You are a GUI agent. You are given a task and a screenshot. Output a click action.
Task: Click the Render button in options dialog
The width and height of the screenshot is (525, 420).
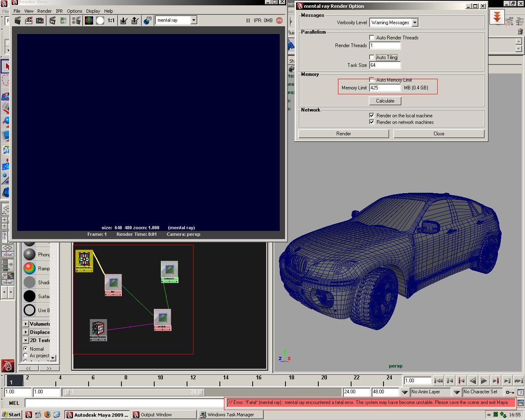[343, 134]
